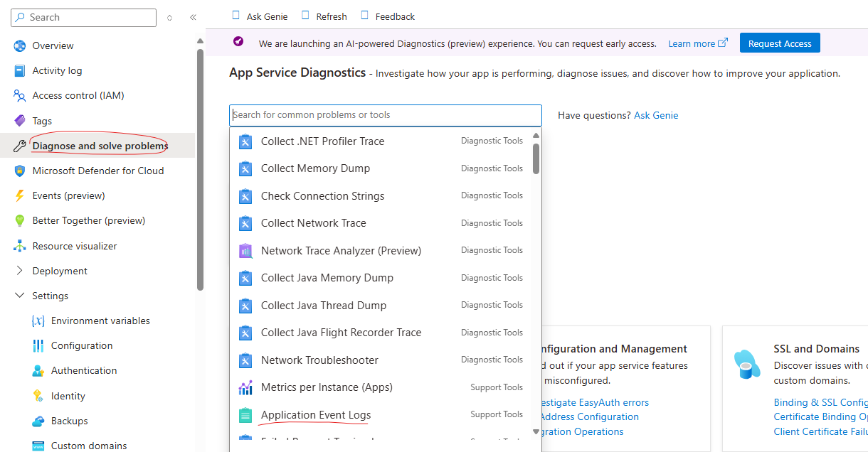Click the Identity key icon
Viewport: 868px width, 452px height.
click(38, 397)
